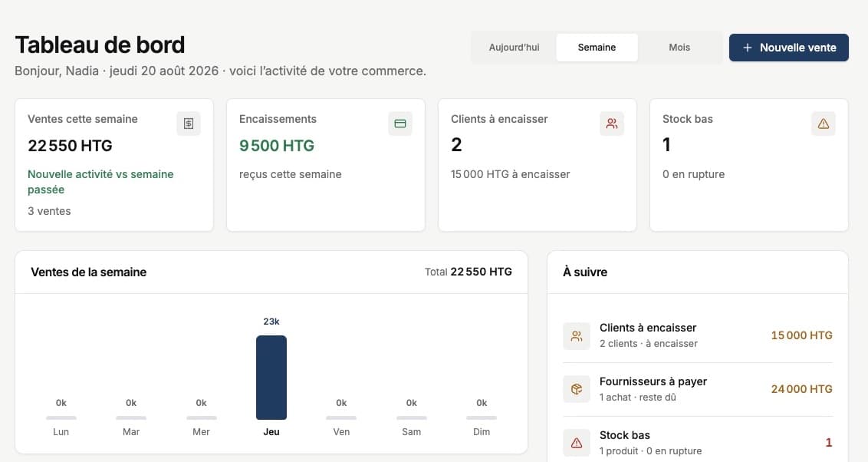Click the 0 en rupture text in Stock bas card
868x462 pixels.
point(694,174)
